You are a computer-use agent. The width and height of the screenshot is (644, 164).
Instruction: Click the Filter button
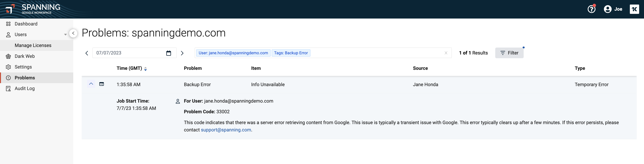pyautogui.click(x=509, y=53)
